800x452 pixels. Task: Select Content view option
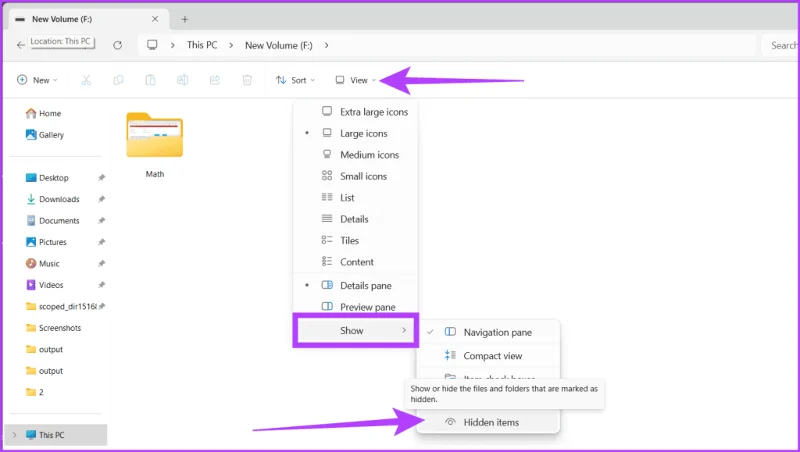pos(356,262)
